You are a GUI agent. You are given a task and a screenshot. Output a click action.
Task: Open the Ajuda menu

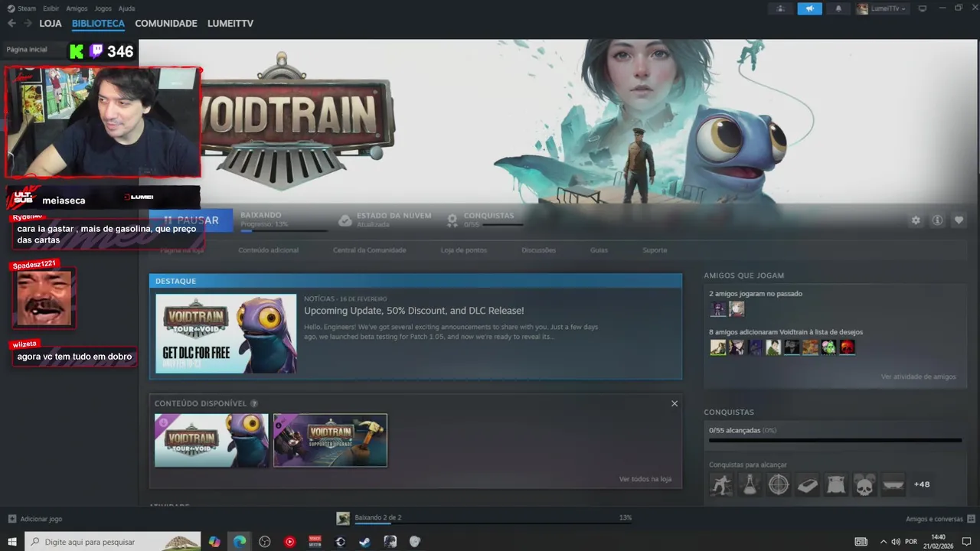coord(126,8)
